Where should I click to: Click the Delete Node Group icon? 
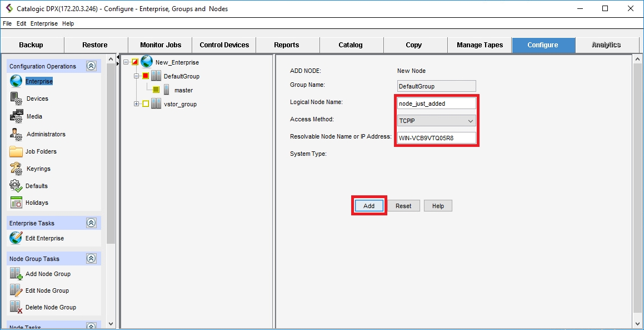tap(16, 307)
